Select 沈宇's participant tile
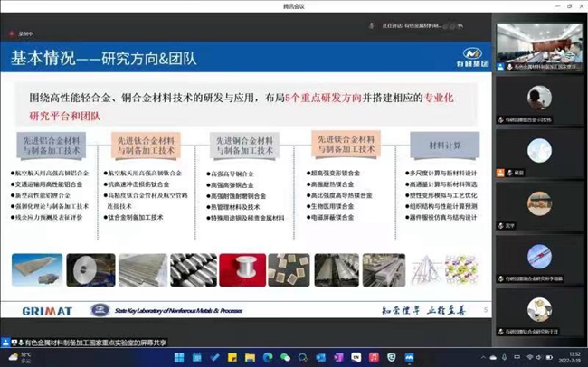Viewport: 588px width, 367px height. (539, 202)
